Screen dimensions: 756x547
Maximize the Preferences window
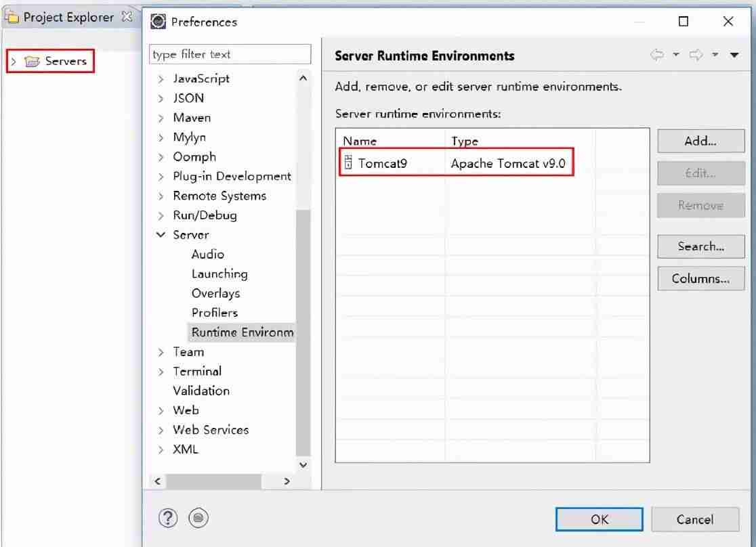tap(683, 21)
